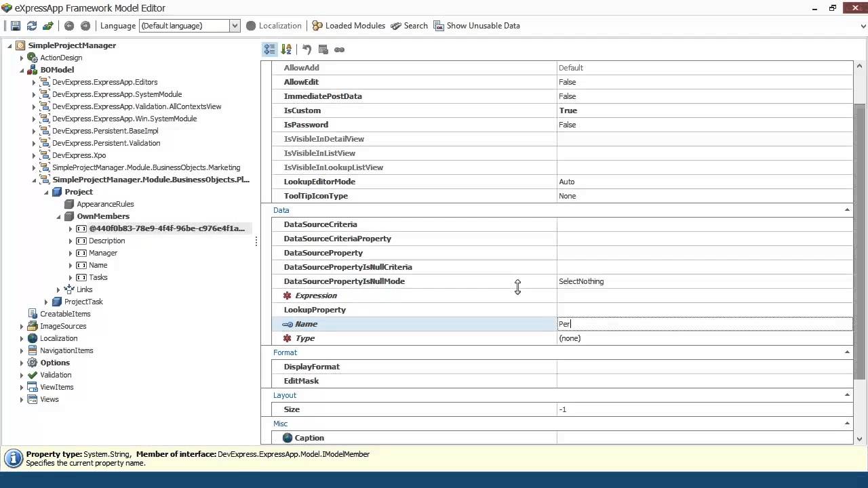This screenshot has height=488, width=868.
Task: Select the Tasks member
Action: [x=98, y=277]
